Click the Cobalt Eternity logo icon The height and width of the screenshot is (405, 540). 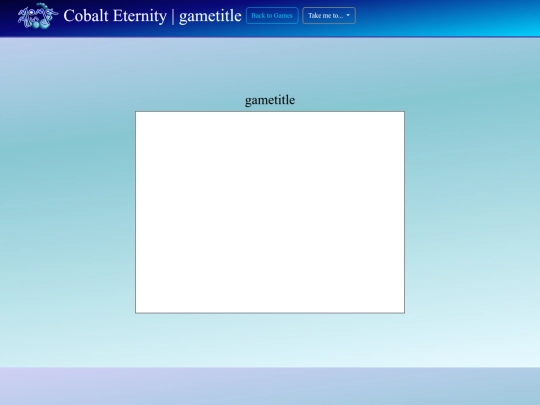(x=38, y=16)
